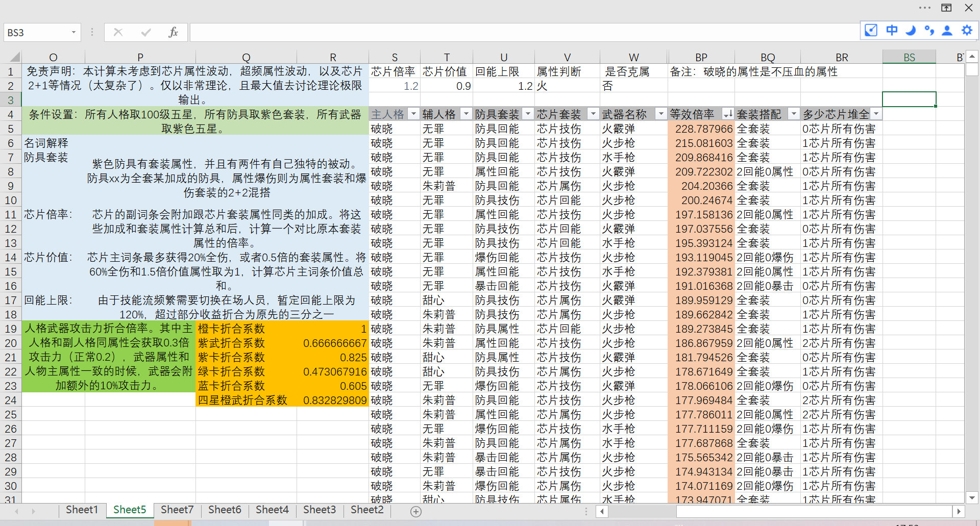Switch to the Sheet7 tab
The image size is (980, 526).
tap(177, 510)
